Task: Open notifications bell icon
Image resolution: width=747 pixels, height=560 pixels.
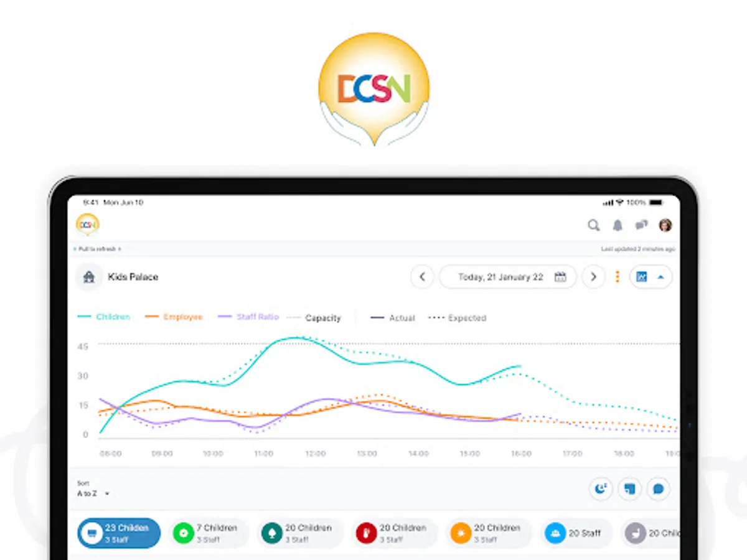Action: coord(618,225)
